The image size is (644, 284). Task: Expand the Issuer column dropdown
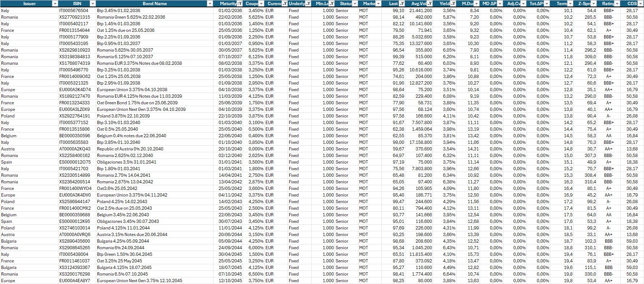(55, 4)
